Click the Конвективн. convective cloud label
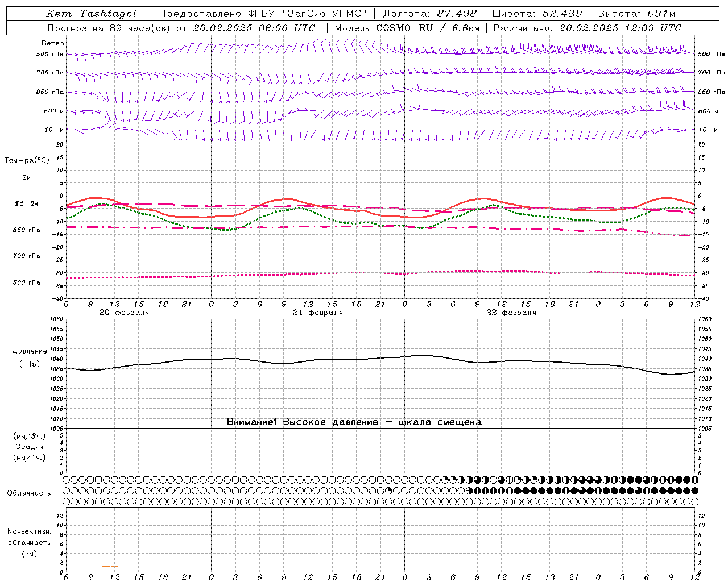 (29, 531)
